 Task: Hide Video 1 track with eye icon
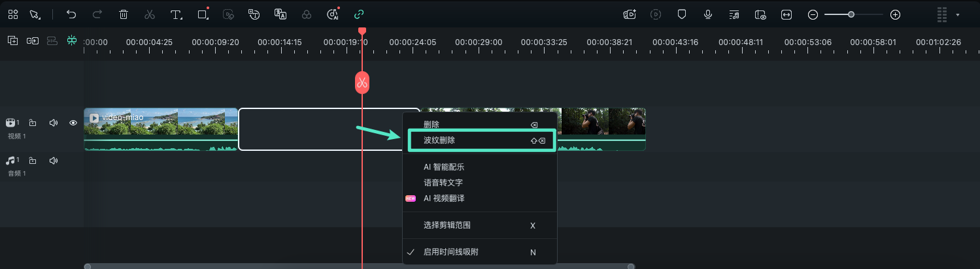(73, 123)
